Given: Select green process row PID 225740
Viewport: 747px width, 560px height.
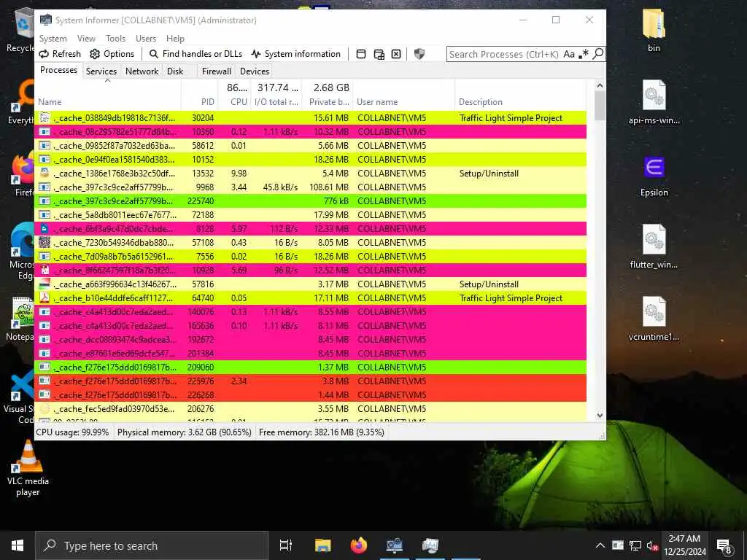Looking at the screenshot, I should 311,201.
